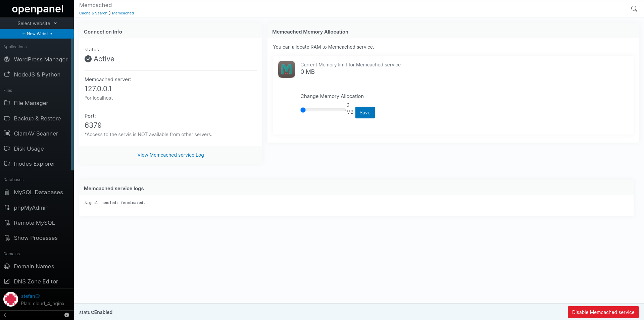Click the phpMyAdmin database icon
644x320 pixels.
click(x=7, y=208)
